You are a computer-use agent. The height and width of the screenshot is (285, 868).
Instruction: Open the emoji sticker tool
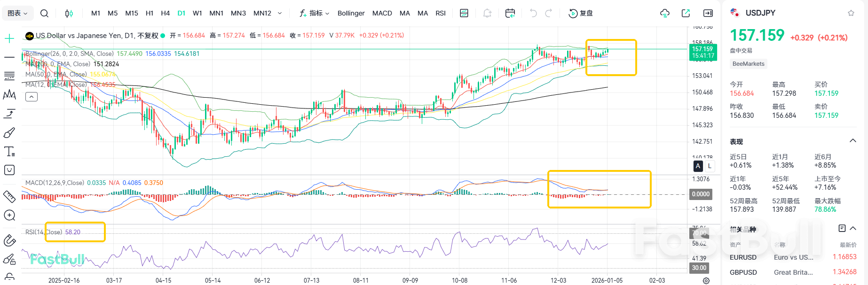click(x=9, y=170)
